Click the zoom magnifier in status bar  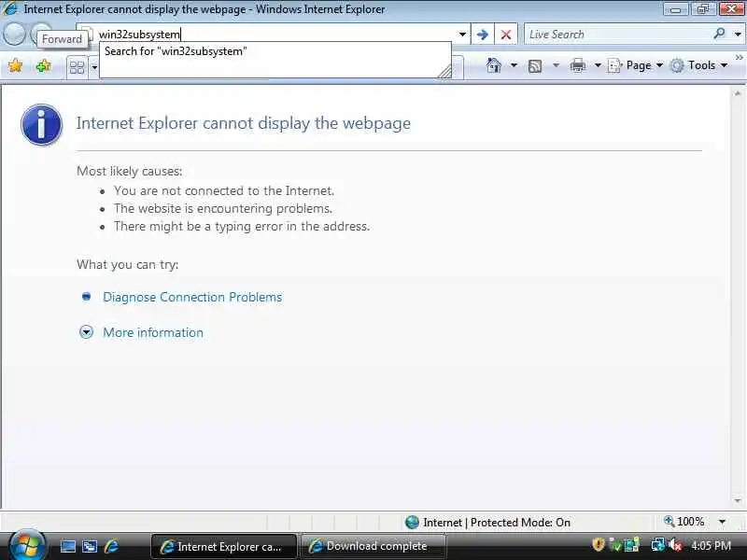coord(669,521)
